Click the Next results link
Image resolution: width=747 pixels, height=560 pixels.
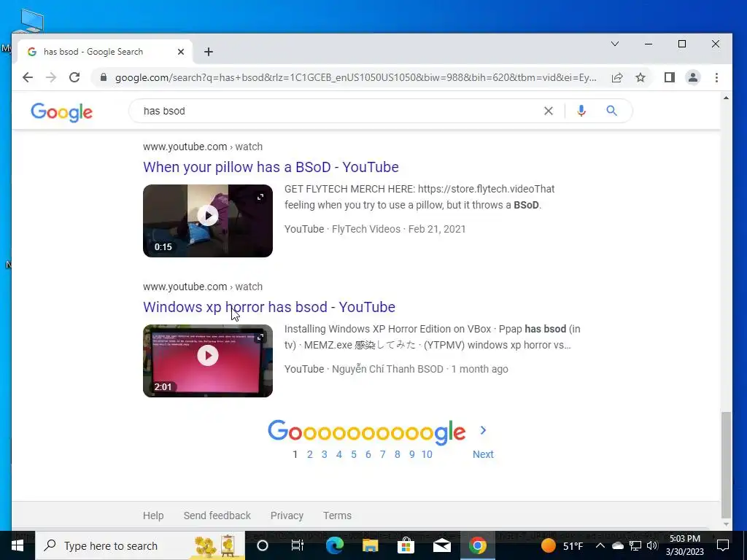click(483, 454)
